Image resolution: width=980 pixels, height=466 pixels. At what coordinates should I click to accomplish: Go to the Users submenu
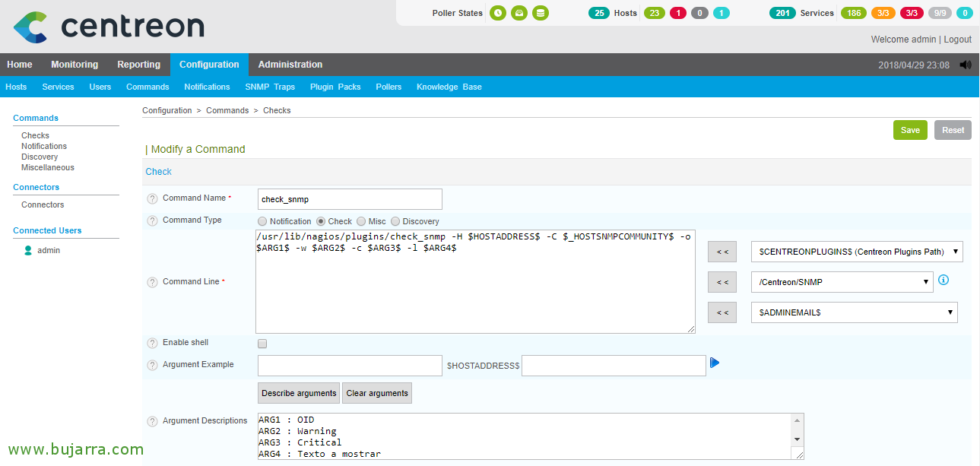click(100, 87)
